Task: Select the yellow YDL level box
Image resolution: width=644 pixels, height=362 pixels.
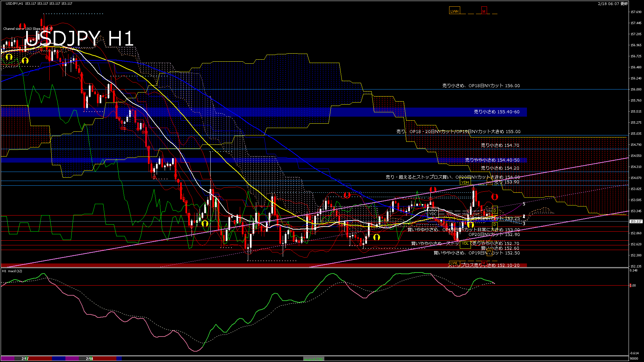Action: pos(465,243)
